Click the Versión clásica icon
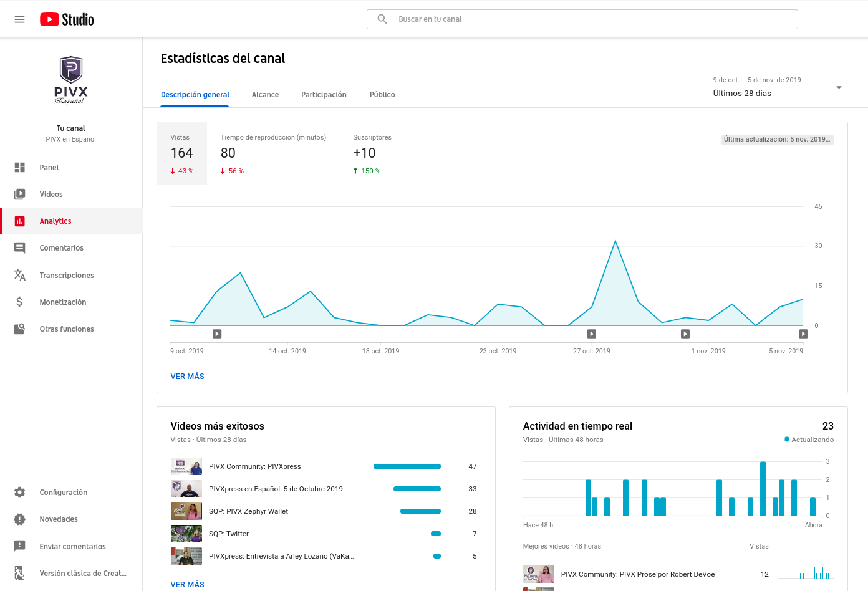Image resolution: width=868 pixels, height=591 pixels. pos(20,573)
